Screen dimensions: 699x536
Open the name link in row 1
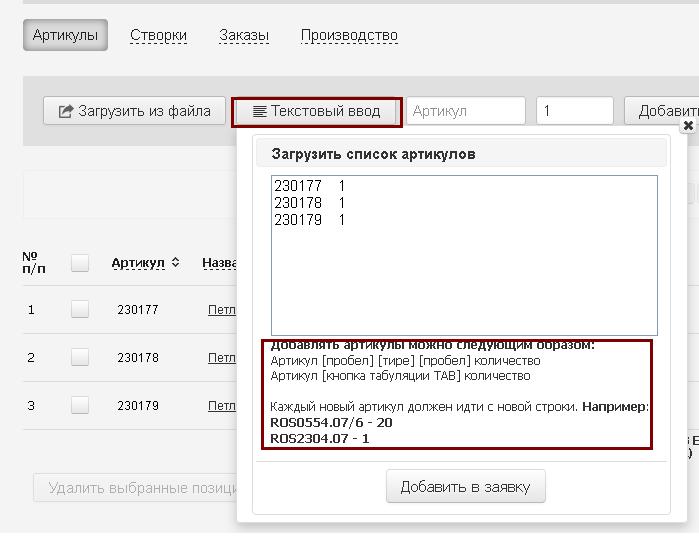tap(221, 310)
